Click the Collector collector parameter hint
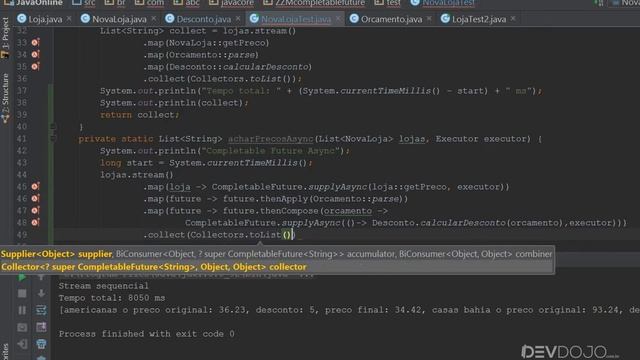This screenshot has width=640, height=360. click(x=154, y=267)
